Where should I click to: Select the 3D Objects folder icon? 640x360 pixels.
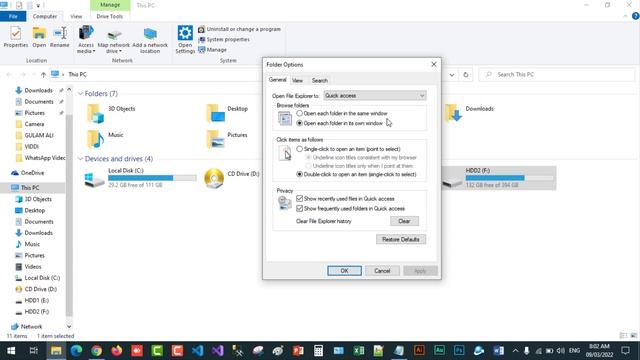pos(95,113)
